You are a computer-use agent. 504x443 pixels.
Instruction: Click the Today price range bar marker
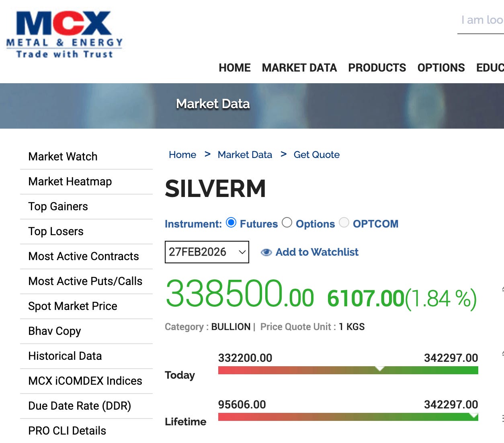pos(380,368)
